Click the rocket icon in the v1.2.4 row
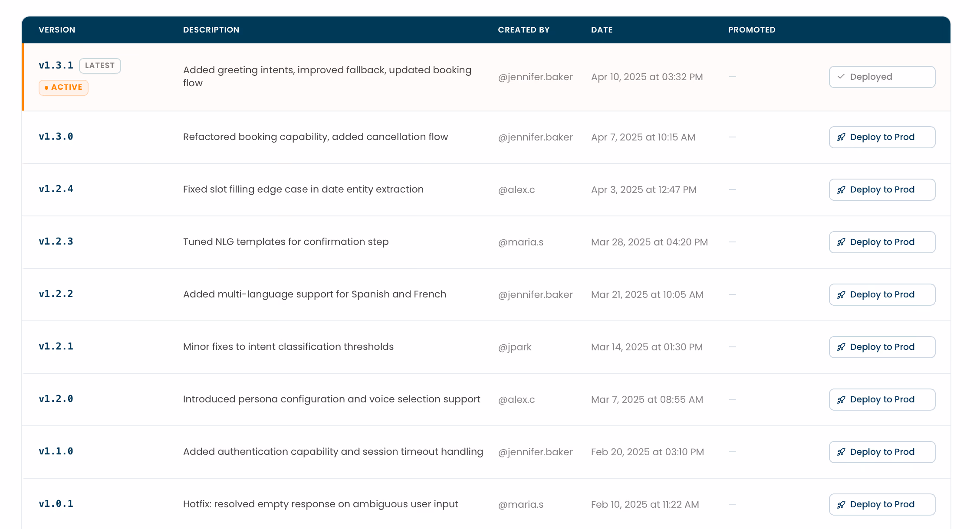The image size is (980, 529). click(841, 189)
